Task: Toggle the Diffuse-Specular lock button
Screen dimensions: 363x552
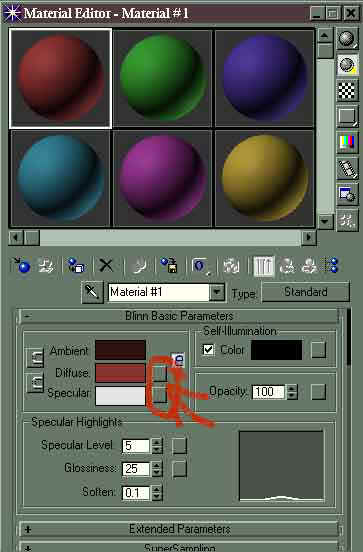Action: click(x=35, y=383)
